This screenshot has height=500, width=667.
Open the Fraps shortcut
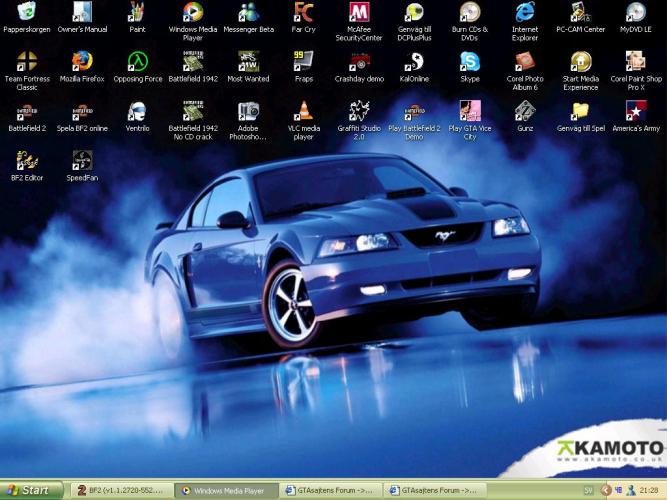[303, 61]
